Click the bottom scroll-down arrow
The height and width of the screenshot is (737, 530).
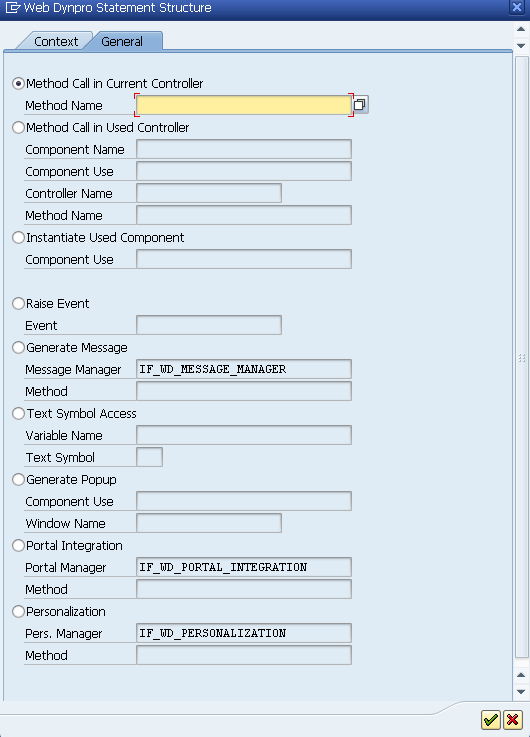pyautogui.click(x=521, y=692)
